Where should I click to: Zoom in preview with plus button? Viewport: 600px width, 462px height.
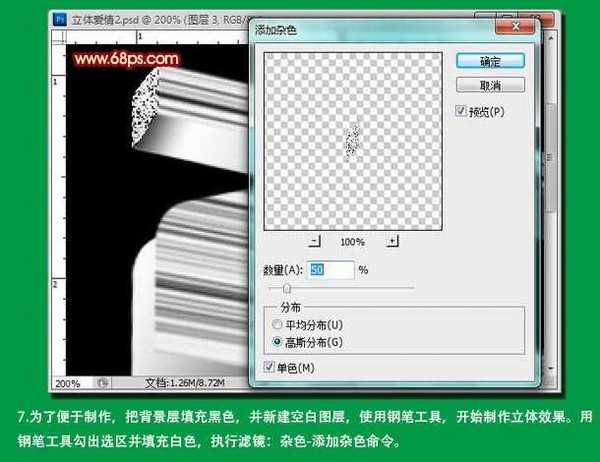pyautogui.click(x=393, y=242)
